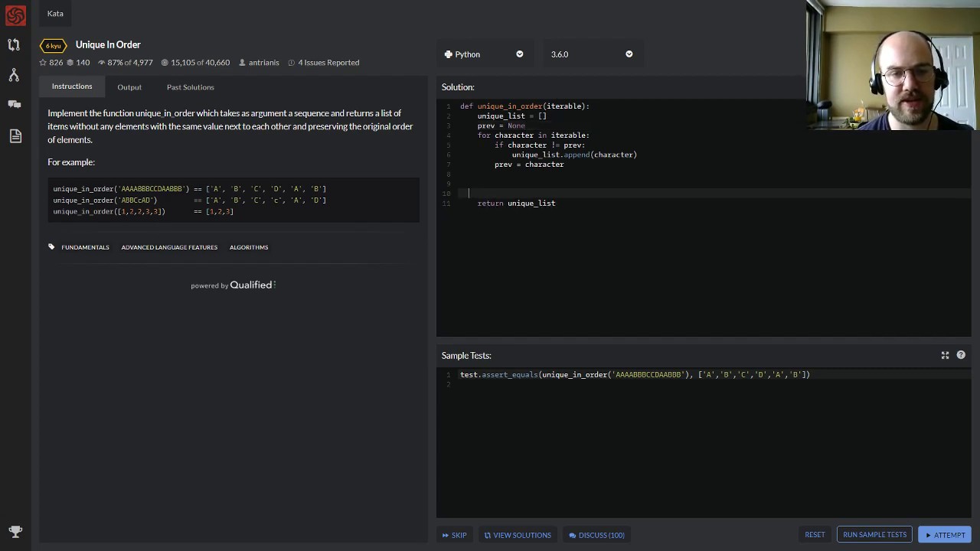Open the Docs sidebar icon
Image resolution: width=980 pixels, height=551 pixels.
pos(15,136)
